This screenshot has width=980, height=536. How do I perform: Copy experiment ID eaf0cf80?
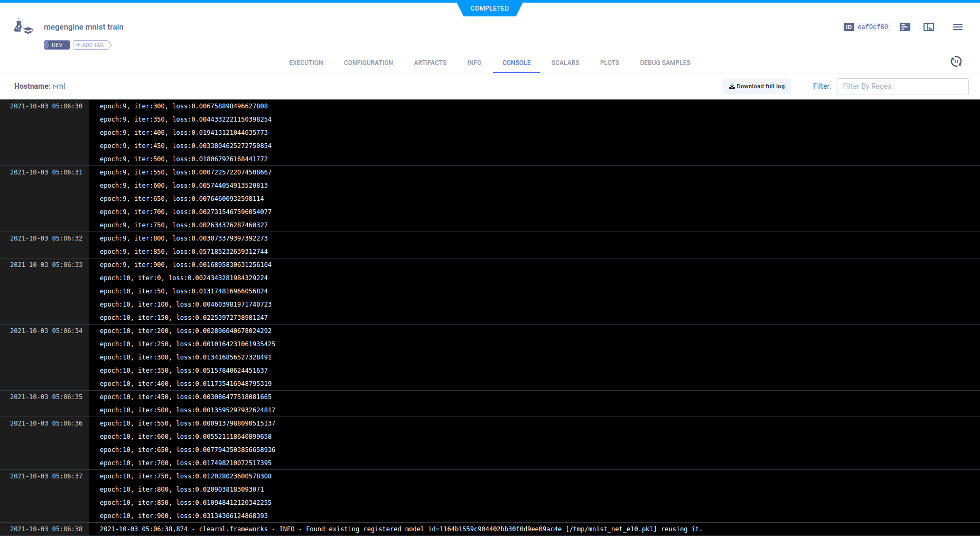(x=873, y=27)
